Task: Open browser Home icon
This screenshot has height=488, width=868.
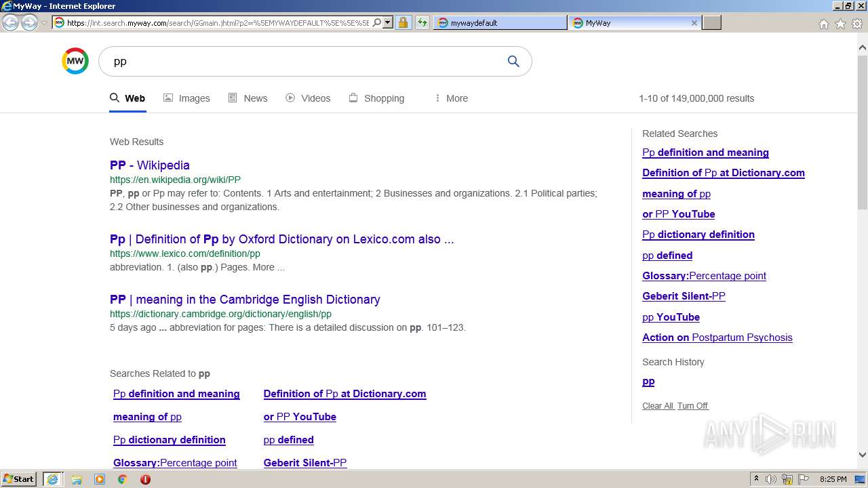Action: click(823, 24)
